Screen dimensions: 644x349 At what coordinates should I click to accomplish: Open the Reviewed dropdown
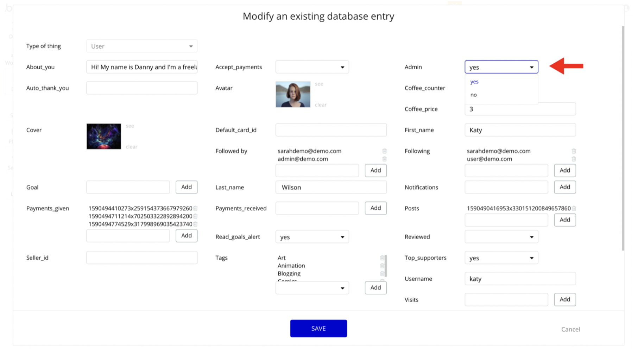[x=501, y=237]
